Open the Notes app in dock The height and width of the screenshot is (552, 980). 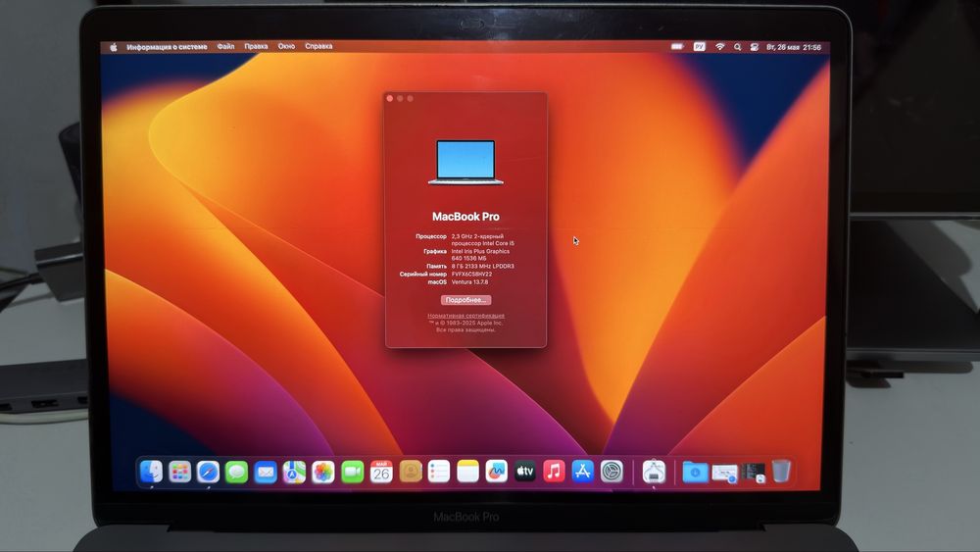coord(467,472)
